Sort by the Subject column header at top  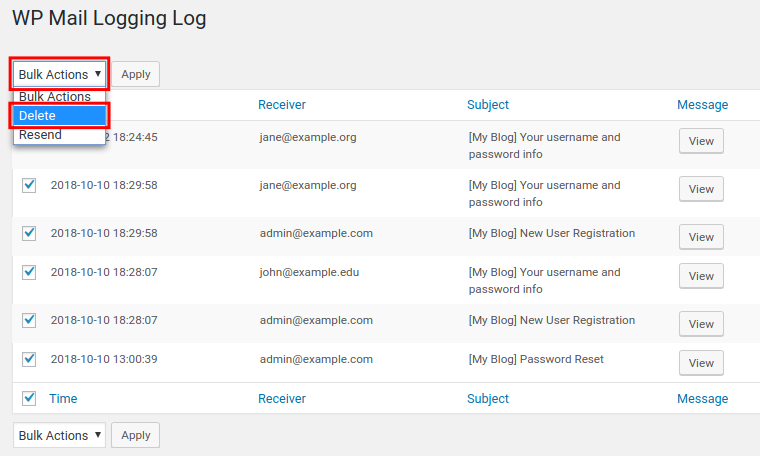(x=488, y=105)
